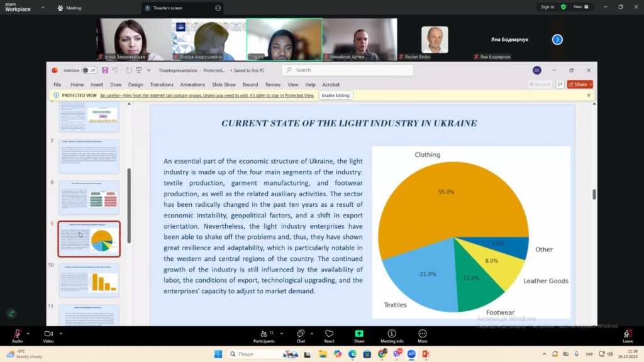Select slide 10 thumbnail with bar chart

tap(89, 280)
